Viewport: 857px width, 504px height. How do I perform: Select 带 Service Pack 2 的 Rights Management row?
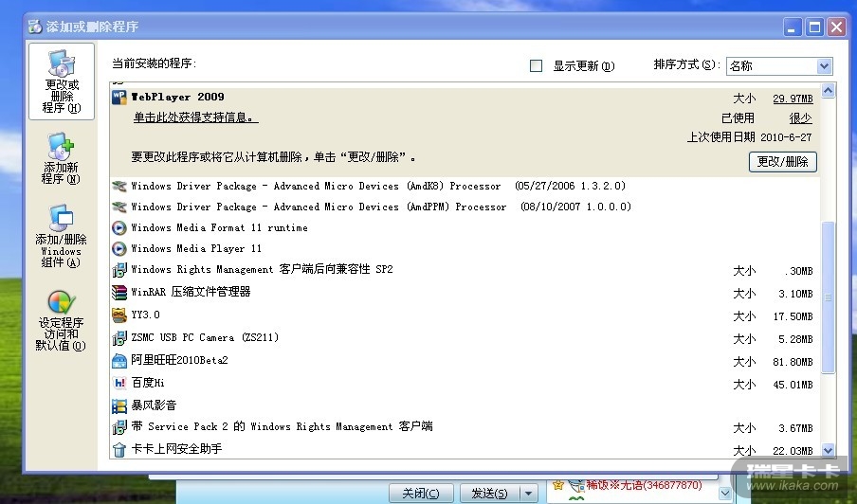(465, 427)
